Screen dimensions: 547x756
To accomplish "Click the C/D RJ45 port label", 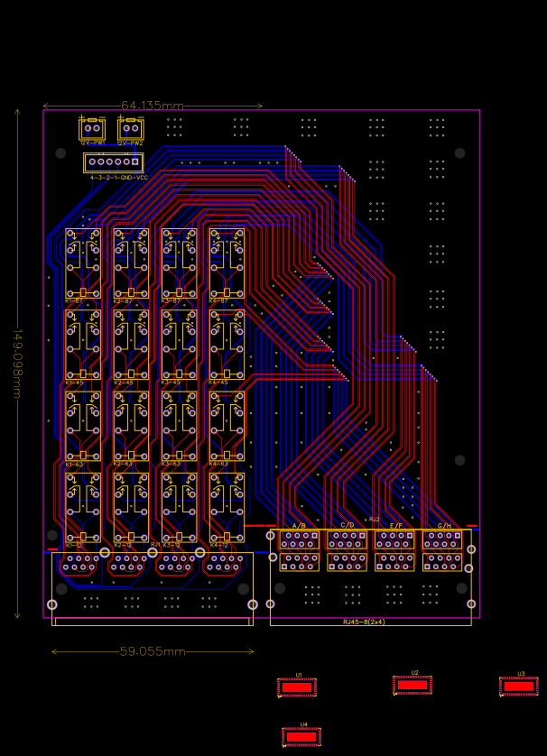I will point(348,525).
